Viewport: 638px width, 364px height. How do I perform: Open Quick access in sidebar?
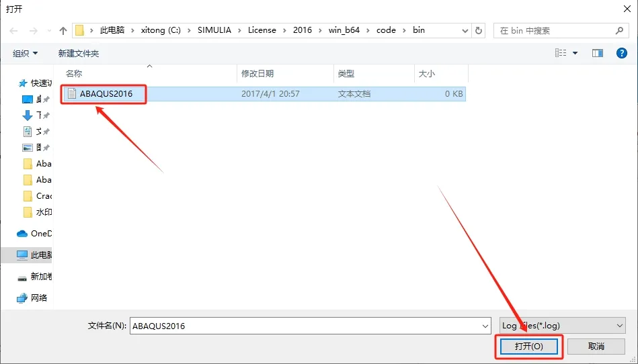pyautogui.click(x=36, y=83)
